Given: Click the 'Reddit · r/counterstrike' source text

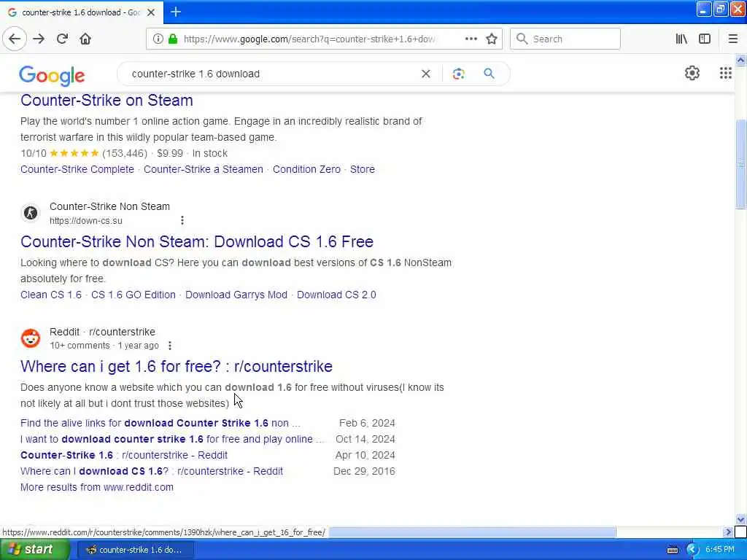Looking at the screenshot, I should tap(102, 332).
